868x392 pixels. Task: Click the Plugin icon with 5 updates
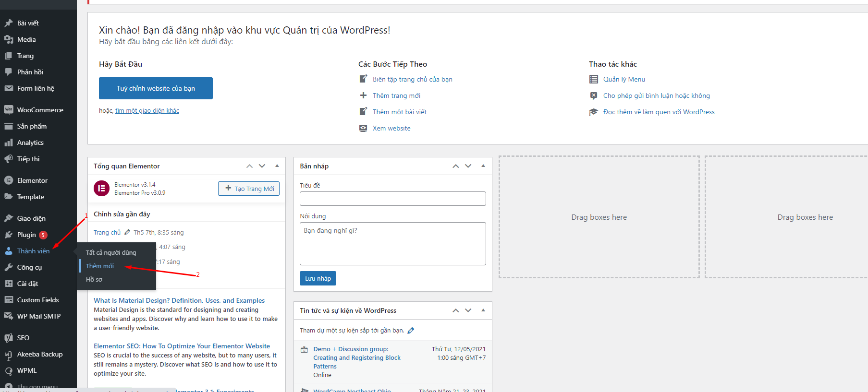[x=9, y=235]
